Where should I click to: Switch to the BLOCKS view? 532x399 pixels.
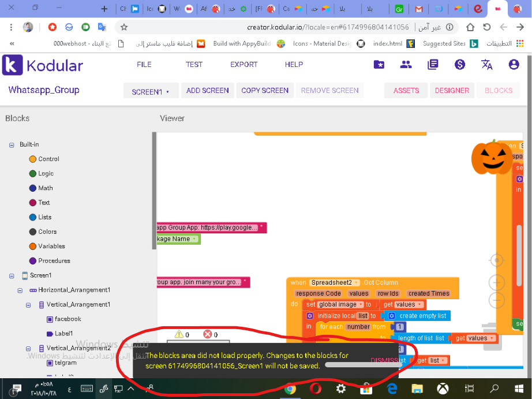[499, 90]
